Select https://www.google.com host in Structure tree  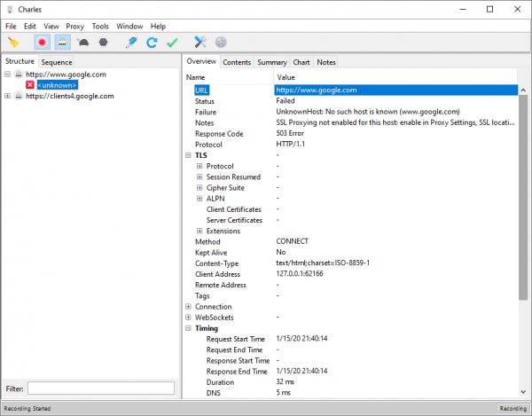[x=66, y=75]
